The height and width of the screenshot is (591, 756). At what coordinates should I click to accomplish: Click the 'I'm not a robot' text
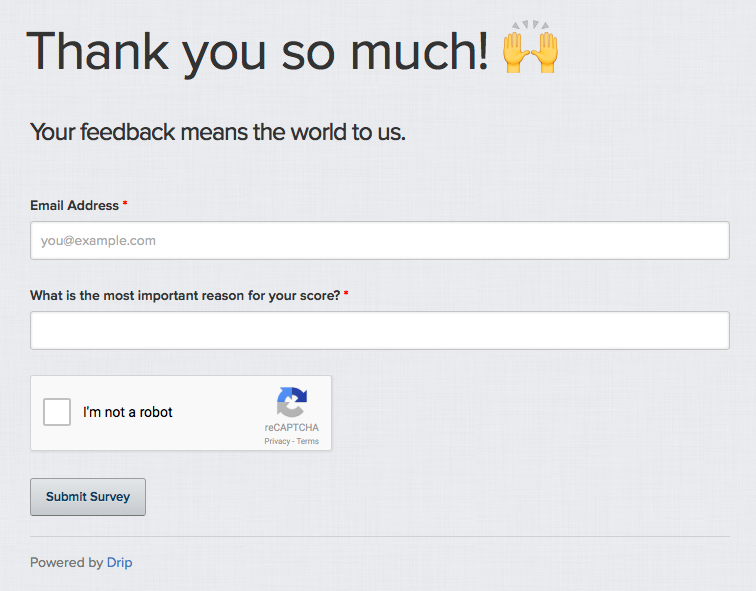pos(127,412)
